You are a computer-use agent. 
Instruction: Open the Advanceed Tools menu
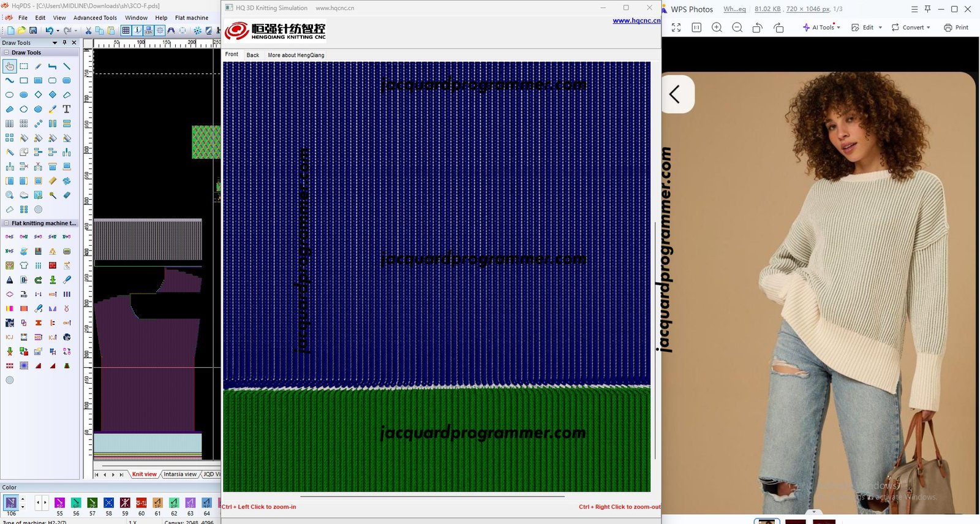coord(95,18)
